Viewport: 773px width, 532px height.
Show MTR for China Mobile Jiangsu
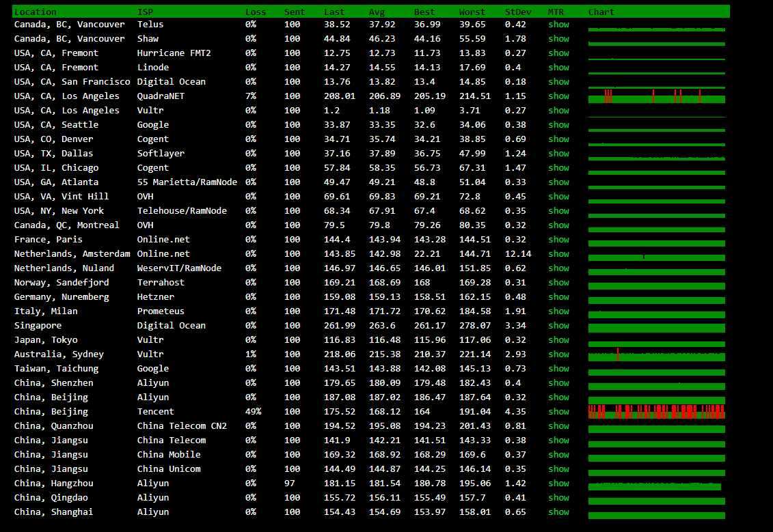coord(558,454)
